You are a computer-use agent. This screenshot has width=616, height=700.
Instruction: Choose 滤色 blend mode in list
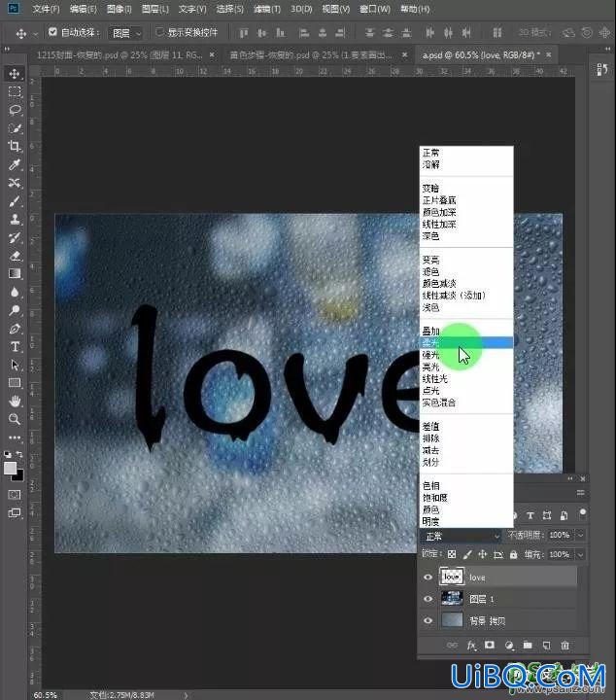pyautogui.click(x=466, y=271)
